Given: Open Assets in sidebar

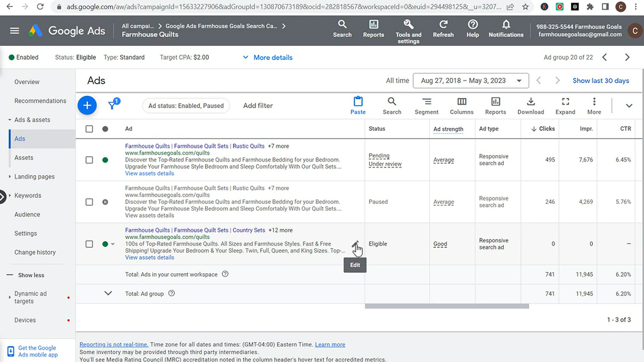Looking at the screenshot, I should click(x=24, y=158).
